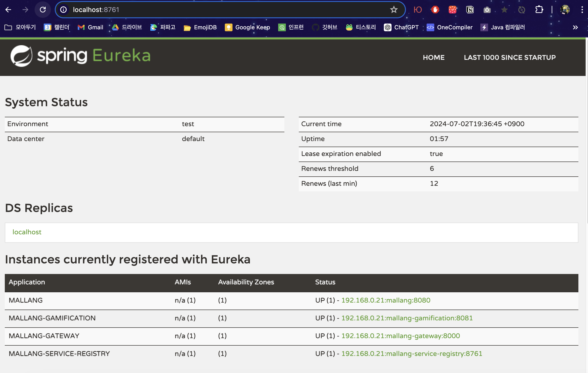Click the browser back arrow
This screenshot has height=373, width=588.
(8, 10)
